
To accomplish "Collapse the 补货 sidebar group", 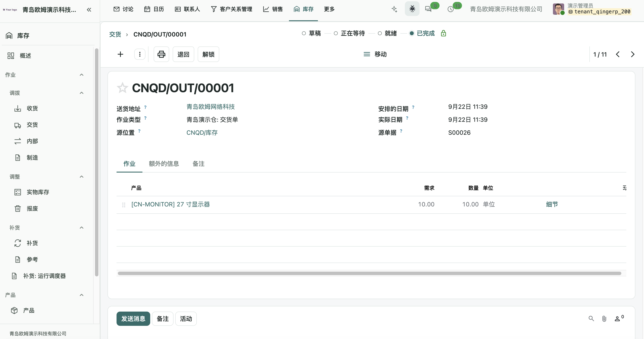I will [x=82, y=228].
